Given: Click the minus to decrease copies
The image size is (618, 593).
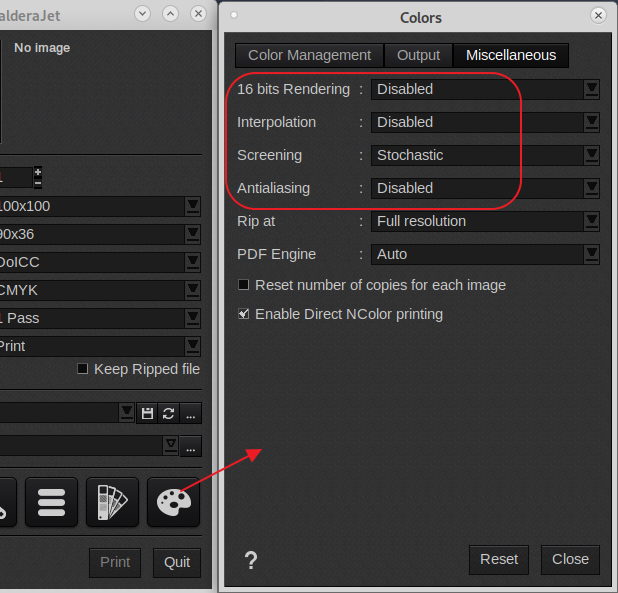Looking at the screenshot, I should (38, 183).
